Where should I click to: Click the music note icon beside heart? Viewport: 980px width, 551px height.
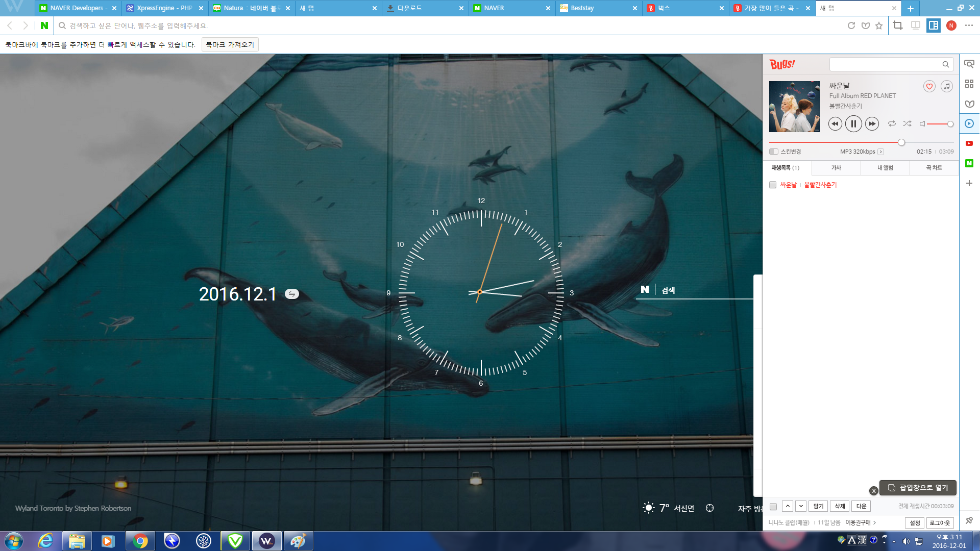click(947, 86)
